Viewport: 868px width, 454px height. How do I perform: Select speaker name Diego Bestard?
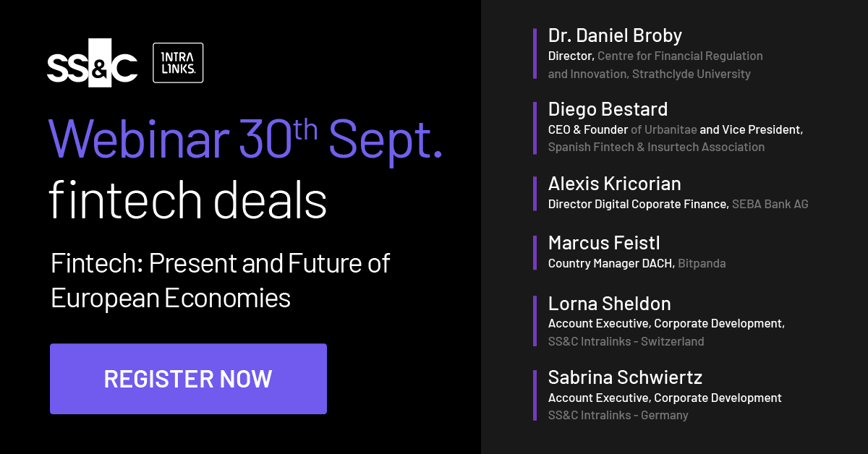(x=608, y=109)
